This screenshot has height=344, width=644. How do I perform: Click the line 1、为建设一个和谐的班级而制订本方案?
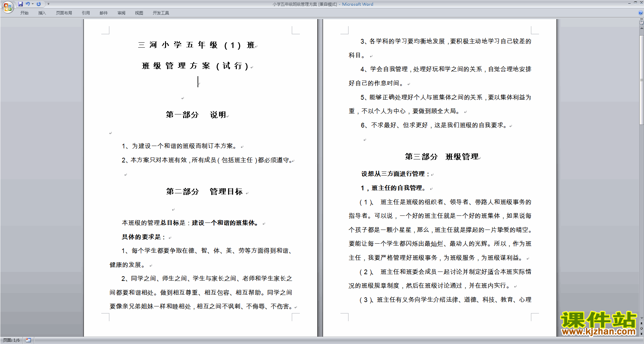180,146
